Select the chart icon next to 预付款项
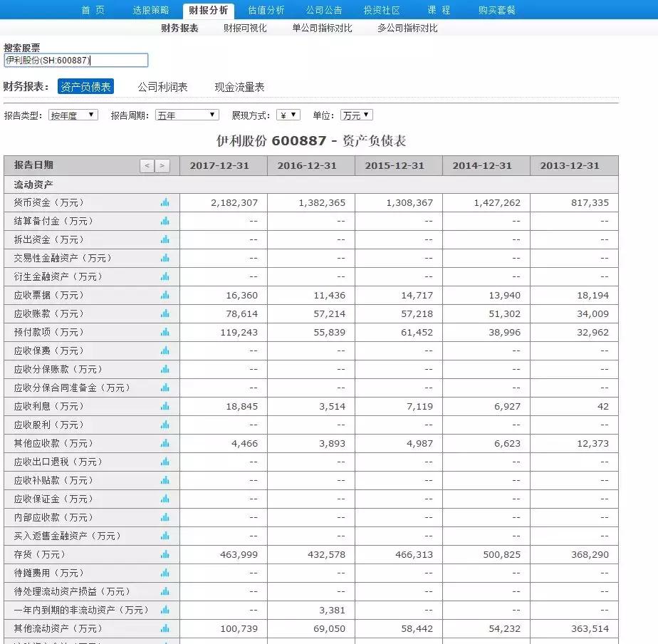The height and width of the screenshot is (644, 658). pyautogui.click(x=164, y=332)
